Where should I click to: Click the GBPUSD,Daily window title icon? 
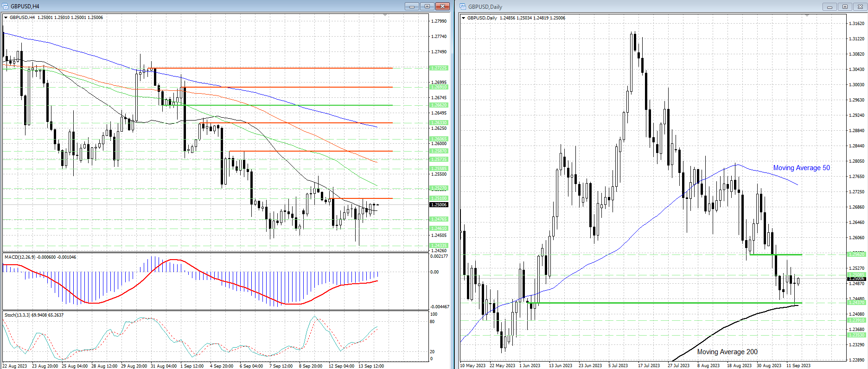pos(463,6)
